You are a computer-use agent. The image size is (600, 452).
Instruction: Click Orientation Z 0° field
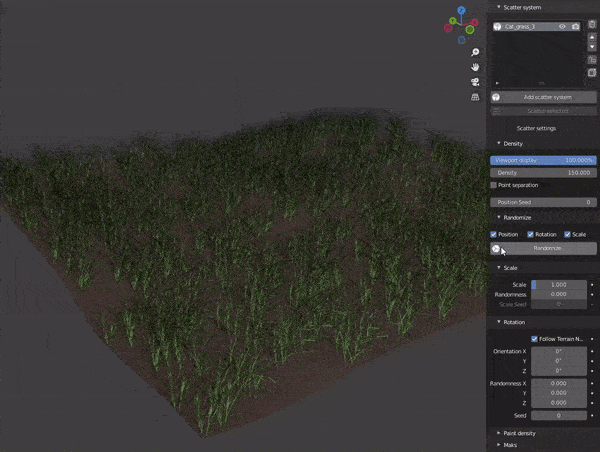click(559, 371)
